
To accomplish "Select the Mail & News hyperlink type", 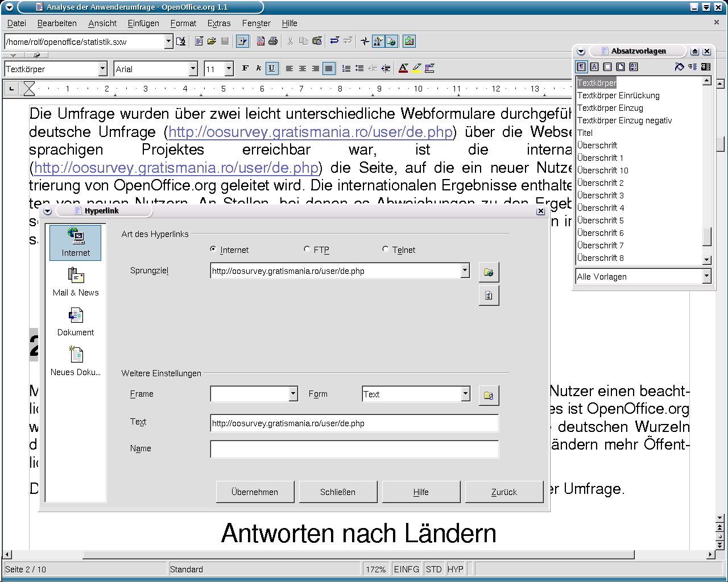I will (x=76, y=282).
